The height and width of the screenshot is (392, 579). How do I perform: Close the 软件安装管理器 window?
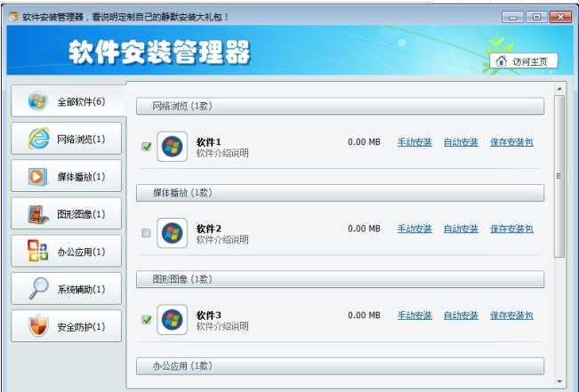[x=560, y=17]
